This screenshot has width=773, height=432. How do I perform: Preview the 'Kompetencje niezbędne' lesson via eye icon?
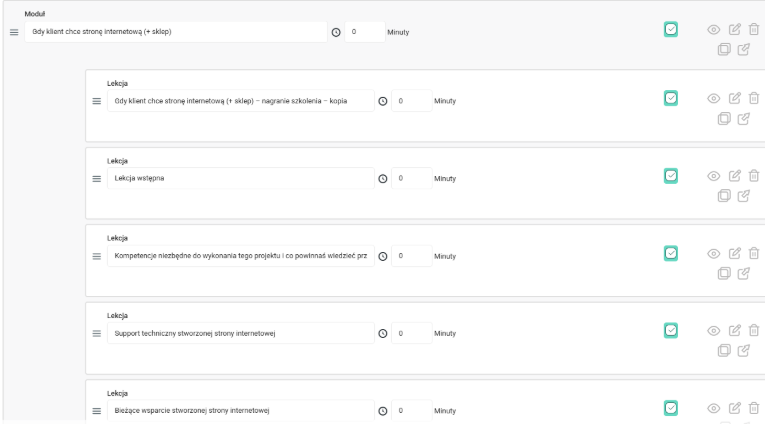point(714,255)
